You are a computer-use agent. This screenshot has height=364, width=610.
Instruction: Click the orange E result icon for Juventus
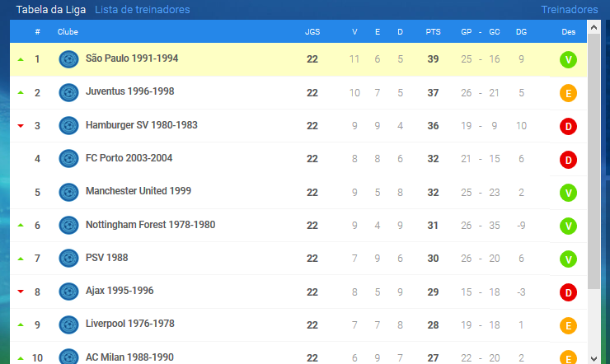pos(568,93)
